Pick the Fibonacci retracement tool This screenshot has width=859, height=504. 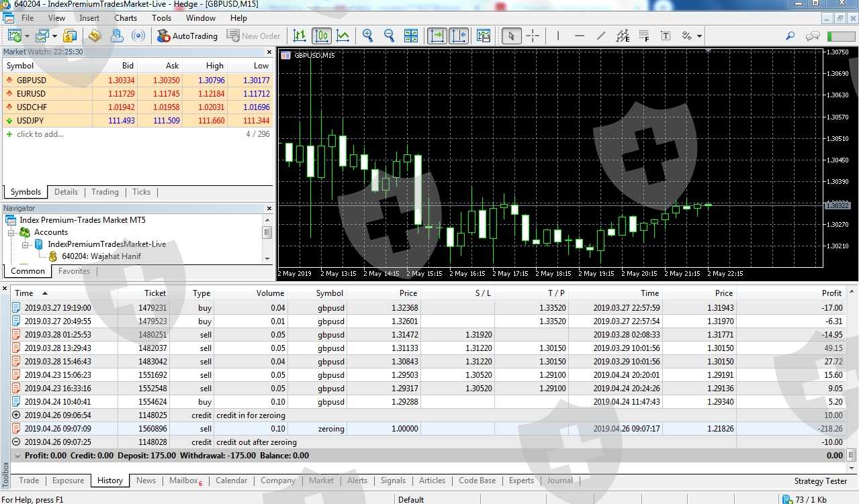click(x=644, y=36)
